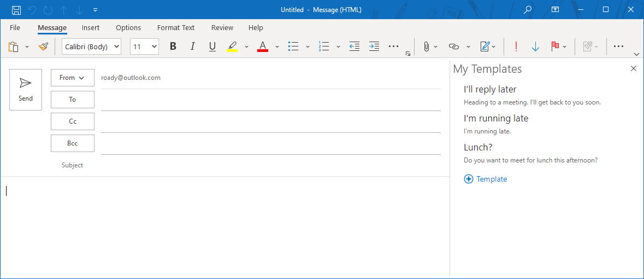Click into the To recipients field
Viewport: 644px width, 279px height.
[x=271, y=100]
